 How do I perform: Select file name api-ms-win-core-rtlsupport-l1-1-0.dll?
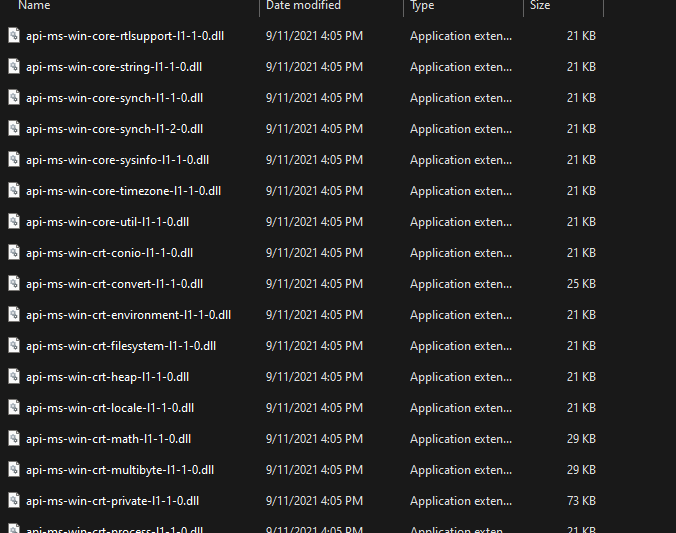click(x=125, y=36)
